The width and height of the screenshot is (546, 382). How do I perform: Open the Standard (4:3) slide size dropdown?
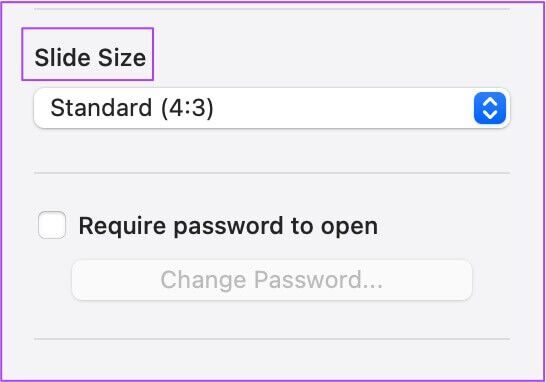pyautogui.click(x=272, y=108)
